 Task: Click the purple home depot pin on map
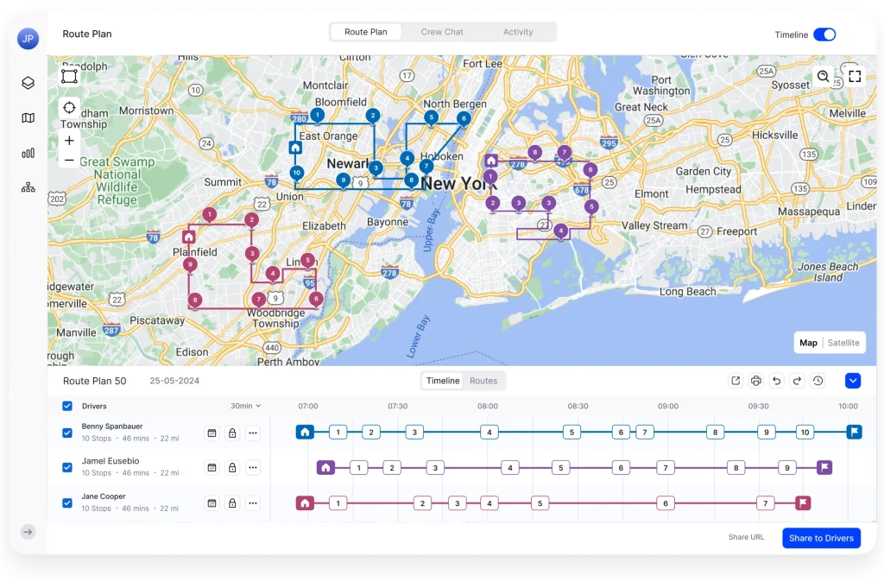coord(491,161)
